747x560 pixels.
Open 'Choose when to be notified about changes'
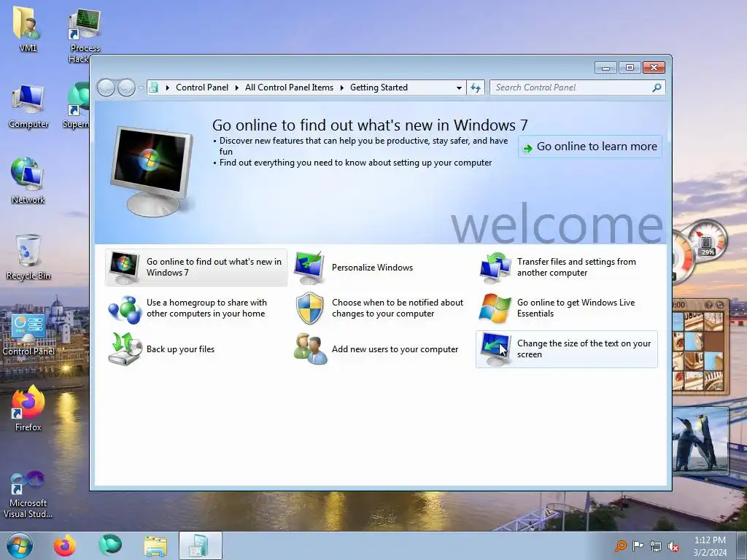[398, 308]
